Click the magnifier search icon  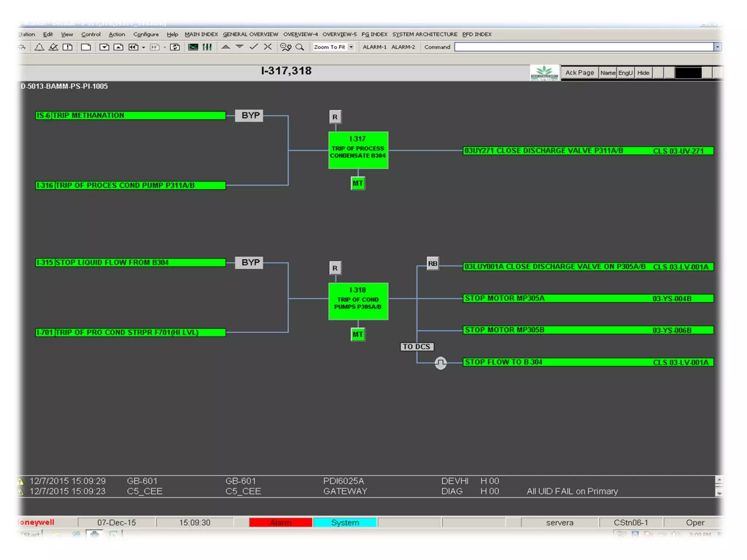[x=300, y=47]
